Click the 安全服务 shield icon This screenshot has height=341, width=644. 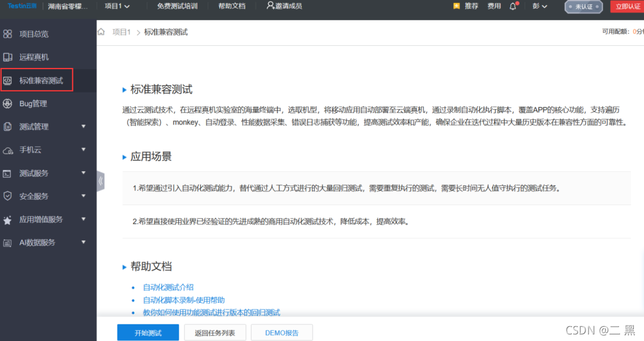pos(7,196)
